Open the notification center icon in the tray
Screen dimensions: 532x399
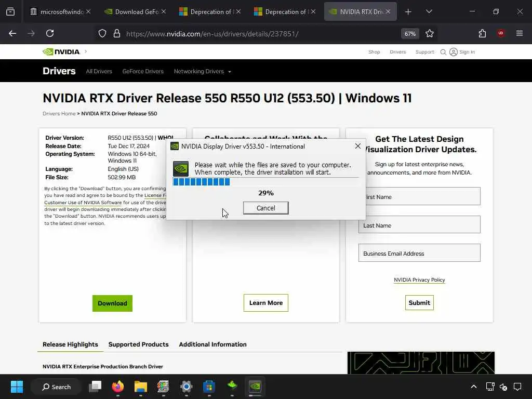(x=517, y=387)
